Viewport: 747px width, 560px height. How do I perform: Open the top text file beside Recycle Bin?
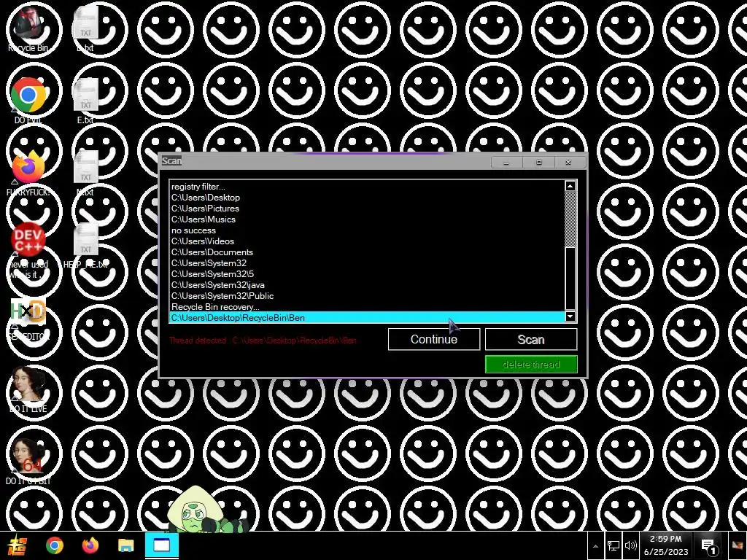[x=86, y=28]
